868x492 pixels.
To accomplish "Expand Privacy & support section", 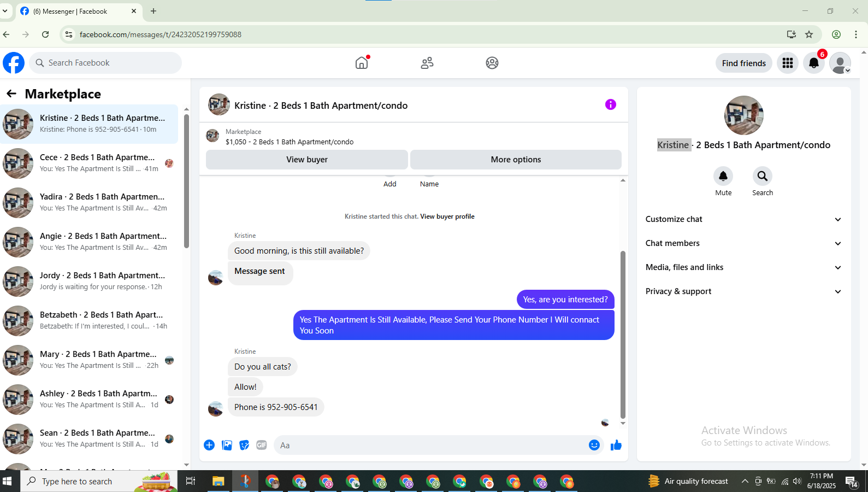I will tap(743, 291).
